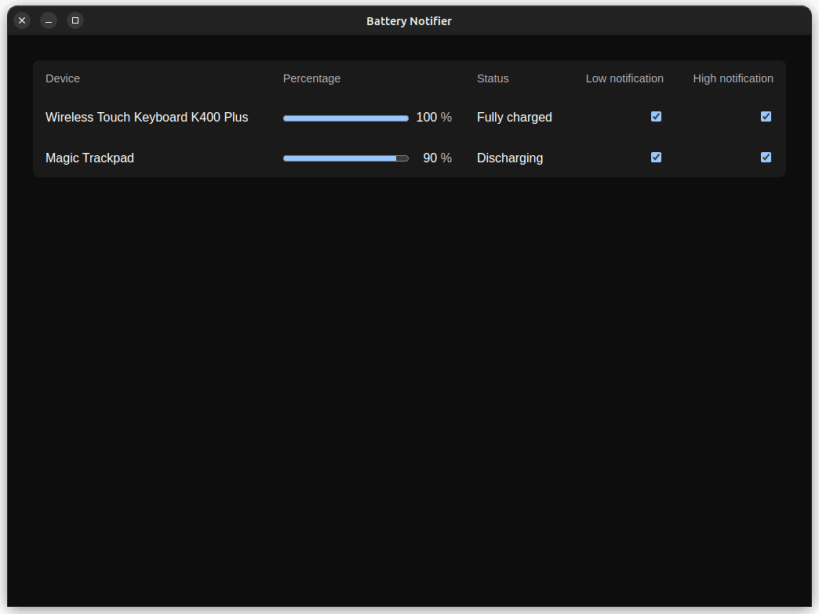Click the 90 % battery percentage value

click(437, 158)
